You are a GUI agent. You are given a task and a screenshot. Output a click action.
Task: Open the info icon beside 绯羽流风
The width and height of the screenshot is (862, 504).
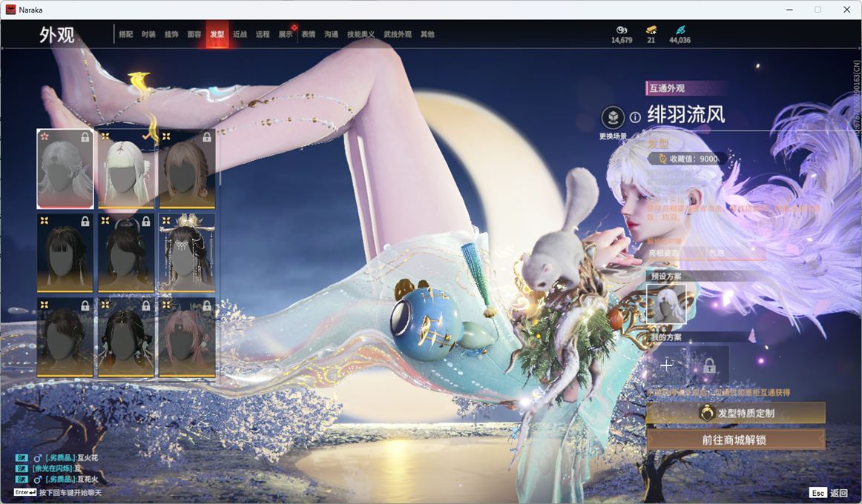[635, 117]
